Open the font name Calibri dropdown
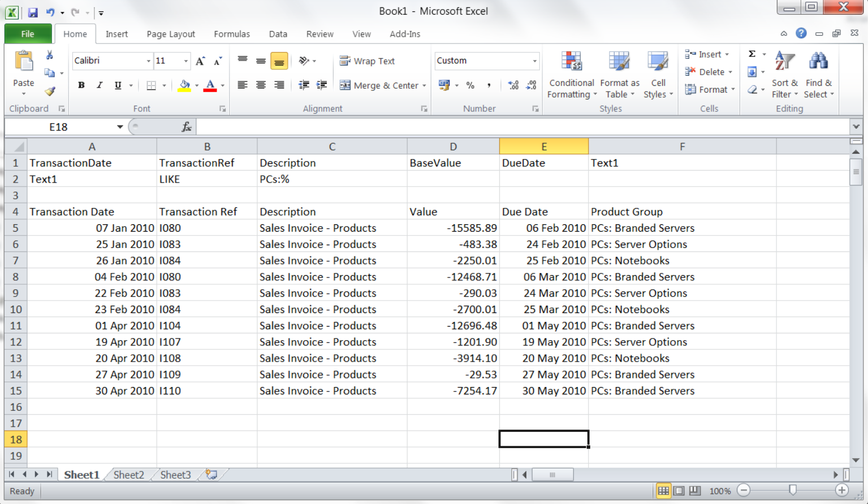The image size is (868, 504). [x=148, y=61]
